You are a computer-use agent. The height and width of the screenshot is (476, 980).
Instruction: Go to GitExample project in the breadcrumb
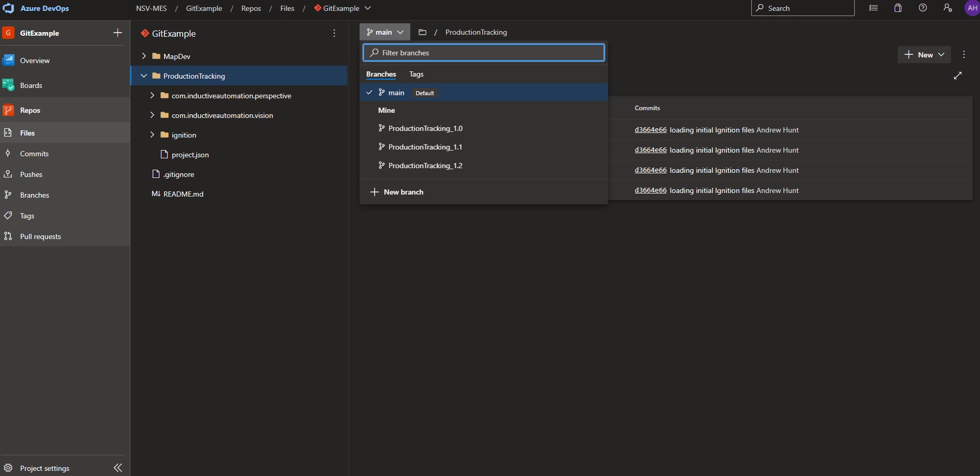coord(204,8)
